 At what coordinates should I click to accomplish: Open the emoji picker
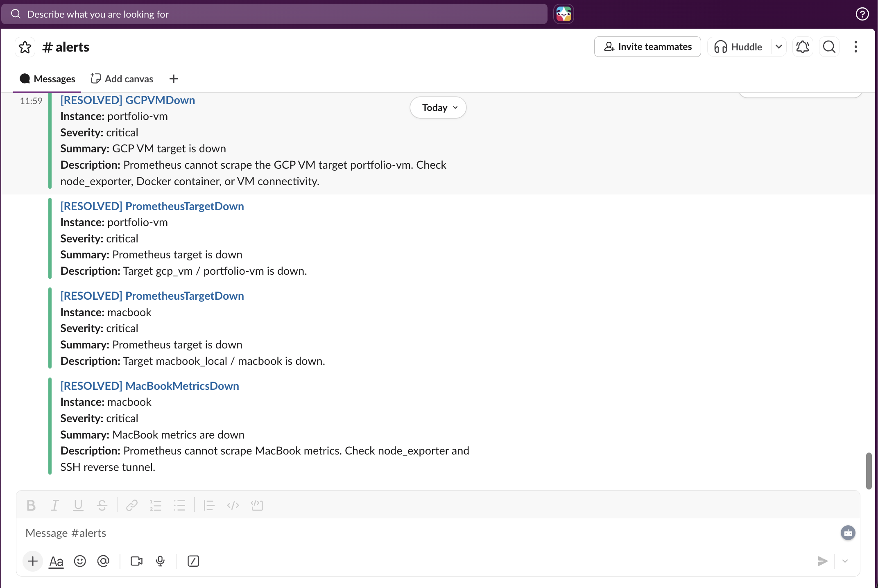pyautogui.click(x=80, y=561)
